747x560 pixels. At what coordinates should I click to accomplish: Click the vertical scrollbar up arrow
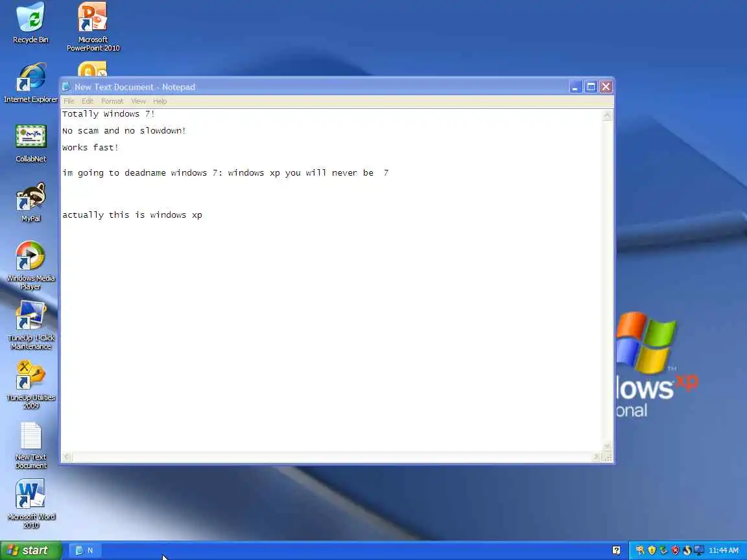pyautogui.click(x=608, y=115)
